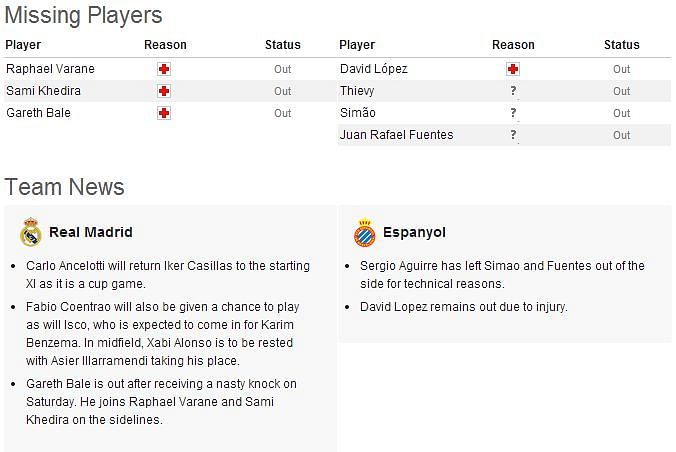Viewport: 676px width, 452px height.
Task: Click Thievy's Out status
Action: [x=621, y=91]
